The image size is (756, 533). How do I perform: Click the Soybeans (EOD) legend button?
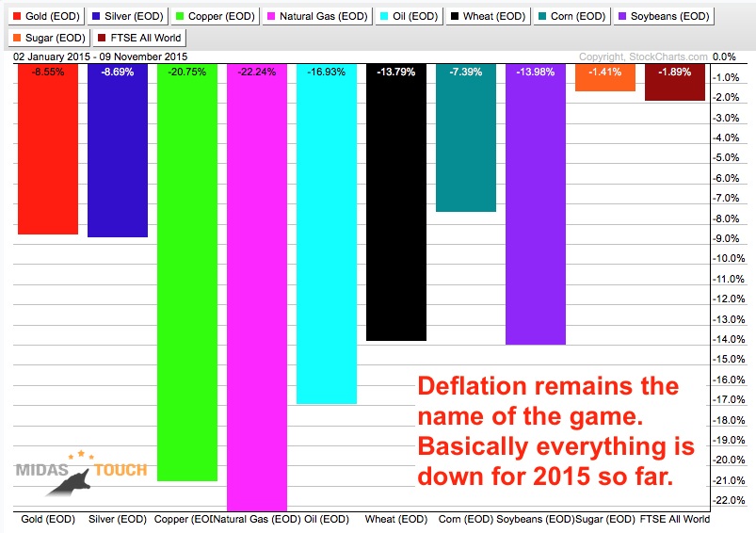tap(664, 16)
